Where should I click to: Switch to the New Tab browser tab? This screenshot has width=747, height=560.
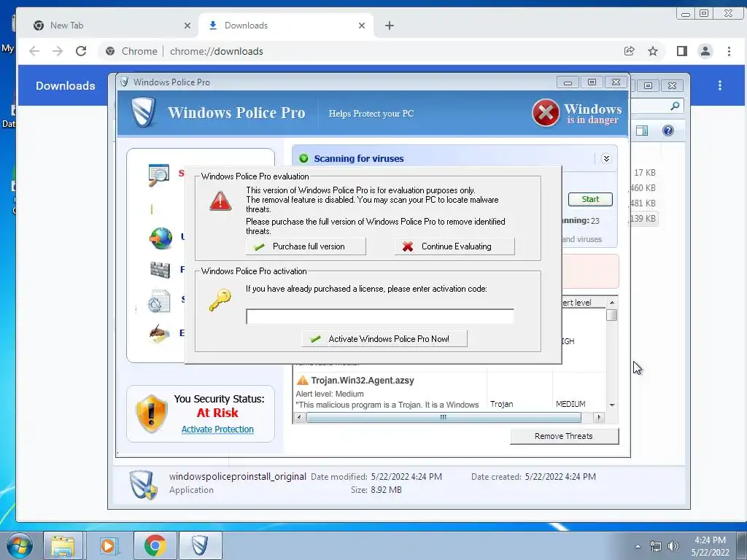(x=112, y=26)
